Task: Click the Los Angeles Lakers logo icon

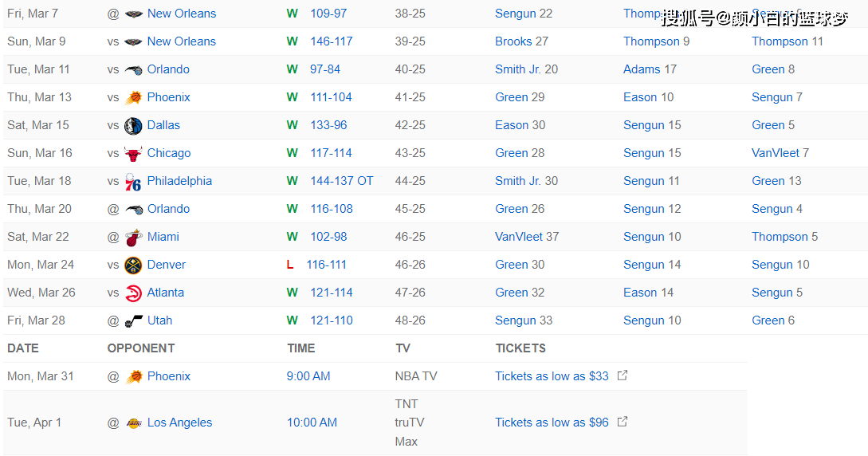Action: click(133, 423)
